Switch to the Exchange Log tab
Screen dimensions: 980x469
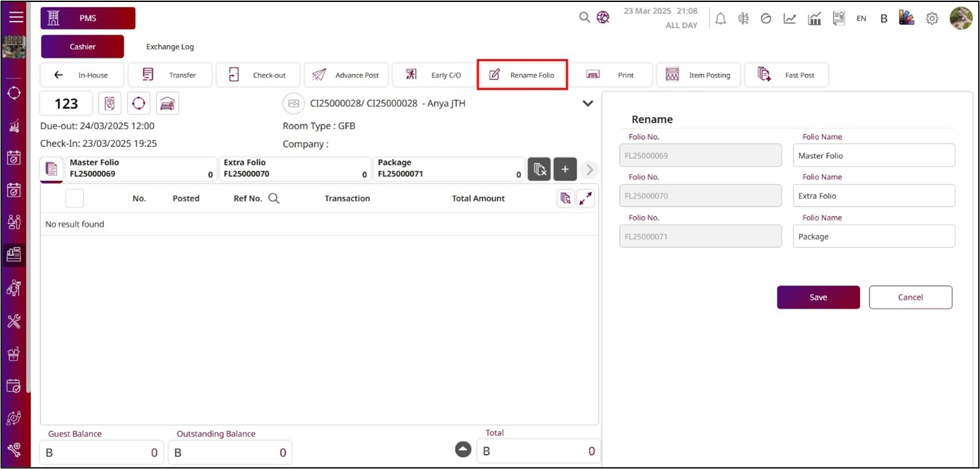(170, 47)
